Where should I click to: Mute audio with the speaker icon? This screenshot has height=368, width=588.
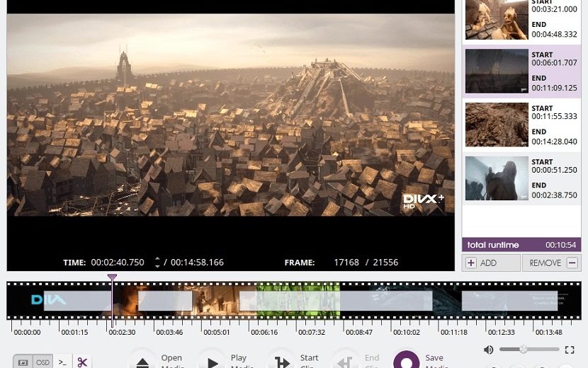point(489,350)
